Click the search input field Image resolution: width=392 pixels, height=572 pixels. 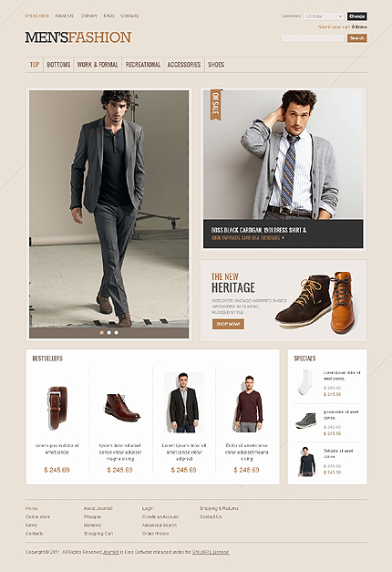point(313,38)
